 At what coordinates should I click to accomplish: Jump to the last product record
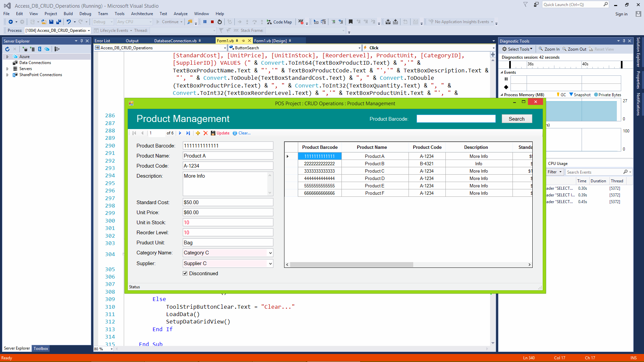pyautogui.click(x=188, y=133)
